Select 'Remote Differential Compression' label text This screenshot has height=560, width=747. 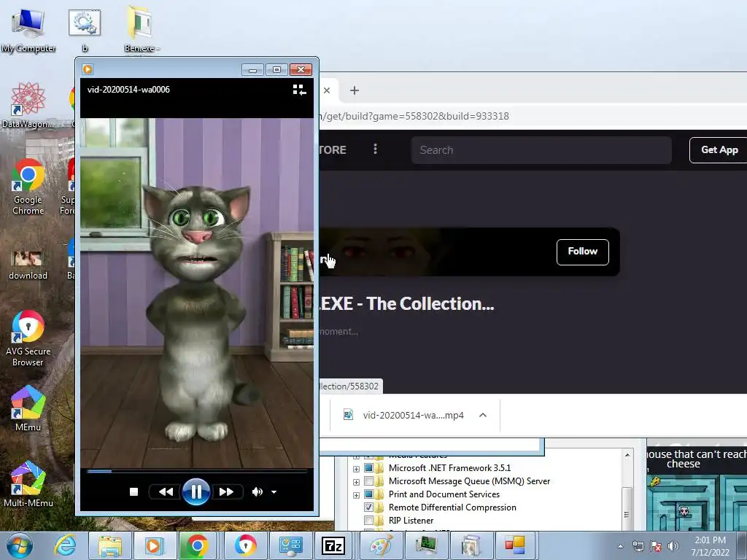pyautogui.click(x=452, y=507)
